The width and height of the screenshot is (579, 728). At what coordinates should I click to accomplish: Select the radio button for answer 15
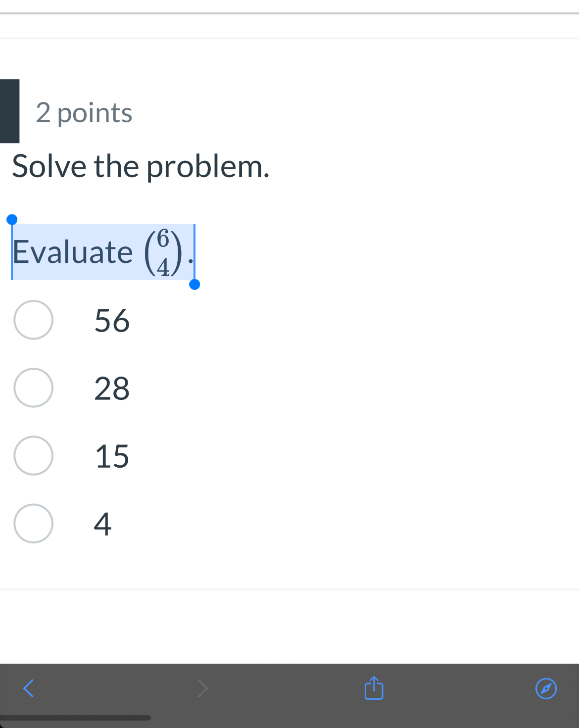click(x=33, y=456)
